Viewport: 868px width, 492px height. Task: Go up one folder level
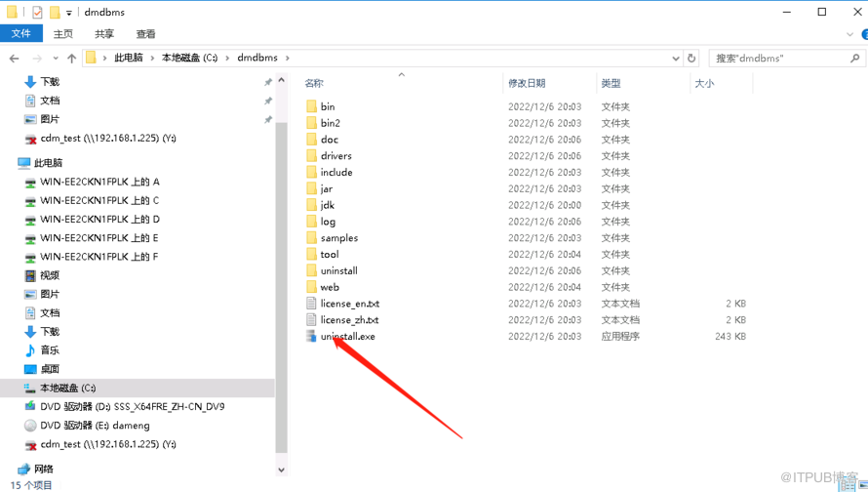click(71, 59)
